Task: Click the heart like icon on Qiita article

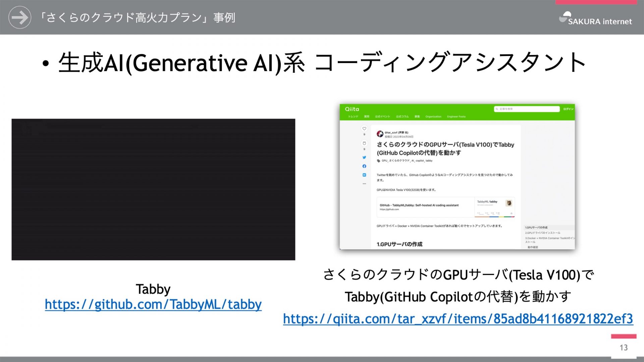Action: click(364, 129)
